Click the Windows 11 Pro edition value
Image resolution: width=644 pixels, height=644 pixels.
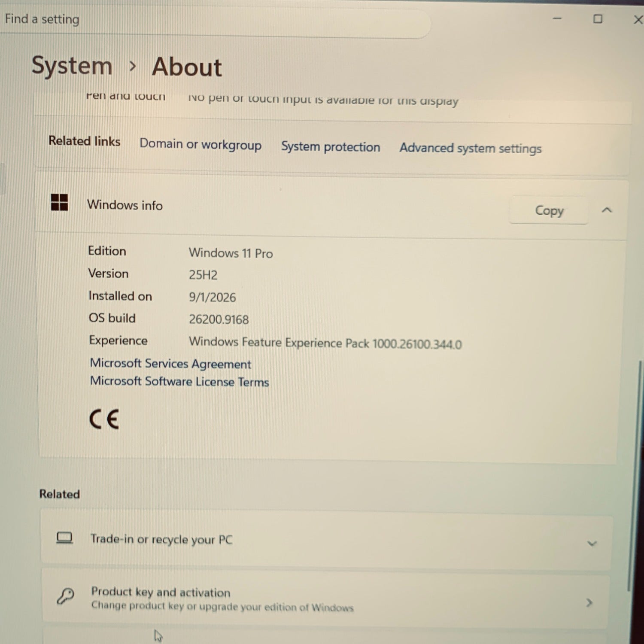click(x=231, y=253)
